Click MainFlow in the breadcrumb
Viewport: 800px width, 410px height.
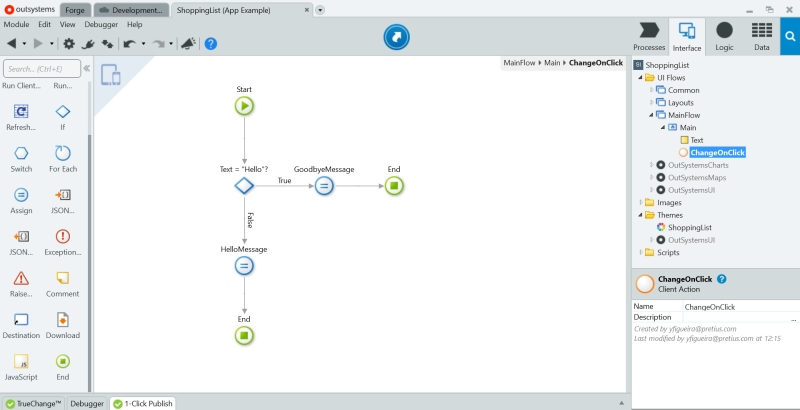519,63
